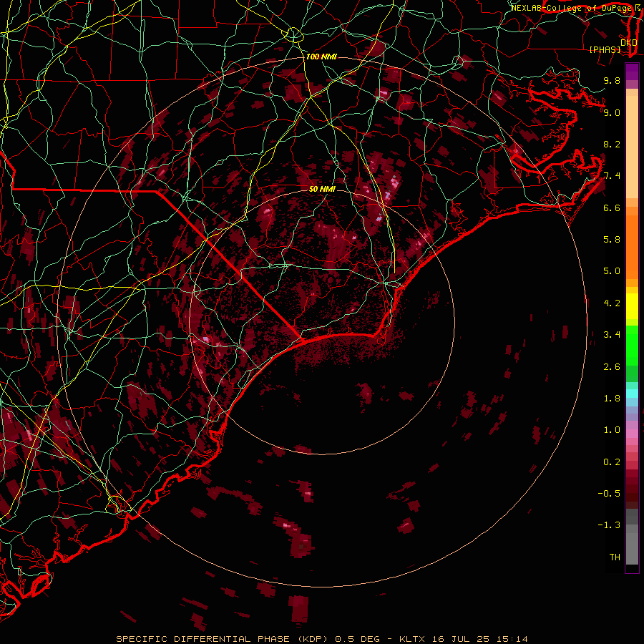Click the TH threshold label on scale

(x=615, y=557)
